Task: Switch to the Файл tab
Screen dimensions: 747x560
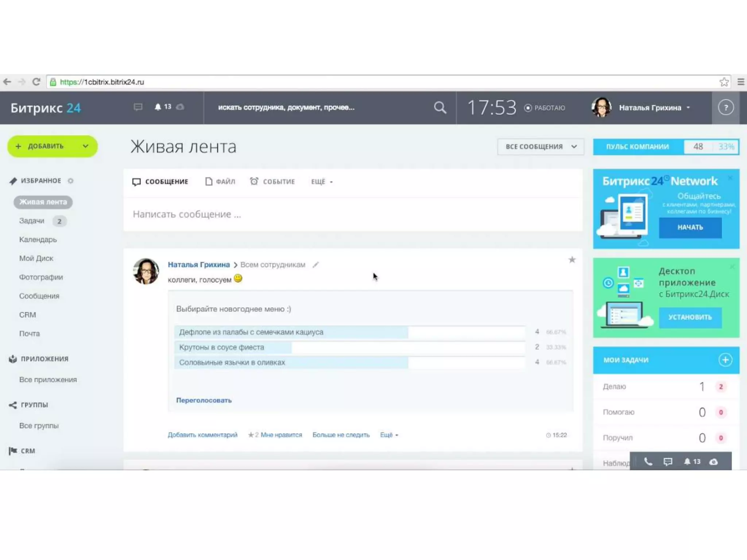Action: coord(221,182)
